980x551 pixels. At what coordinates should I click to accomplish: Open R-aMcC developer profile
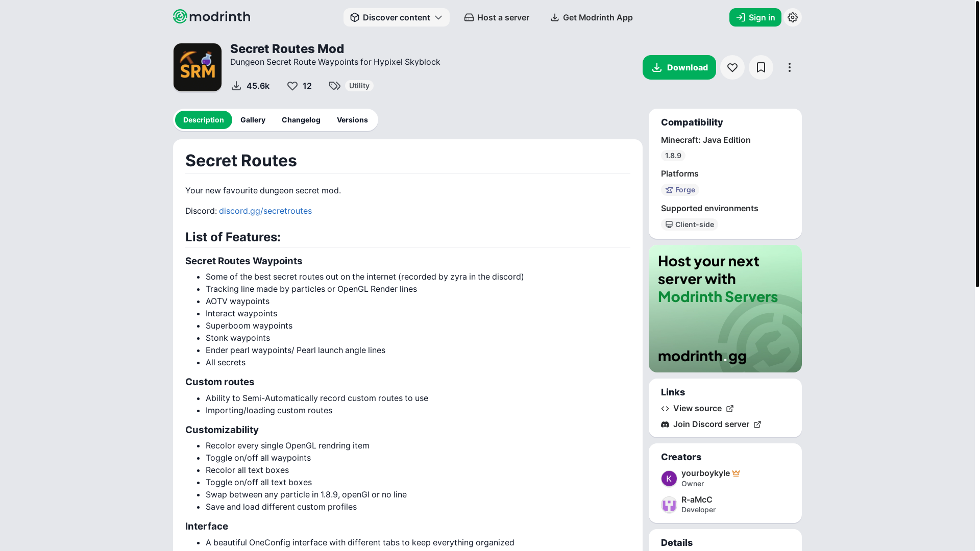point(697,499)
